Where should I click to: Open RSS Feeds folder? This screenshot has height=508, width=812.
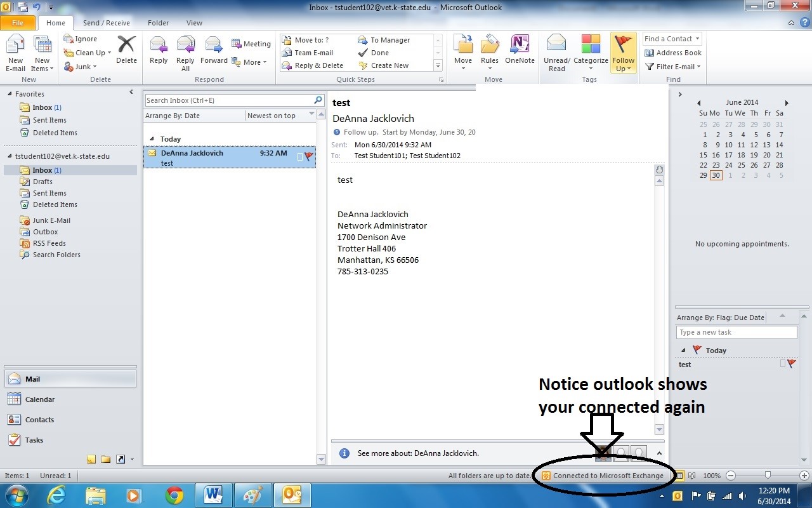tap(49, 243)
